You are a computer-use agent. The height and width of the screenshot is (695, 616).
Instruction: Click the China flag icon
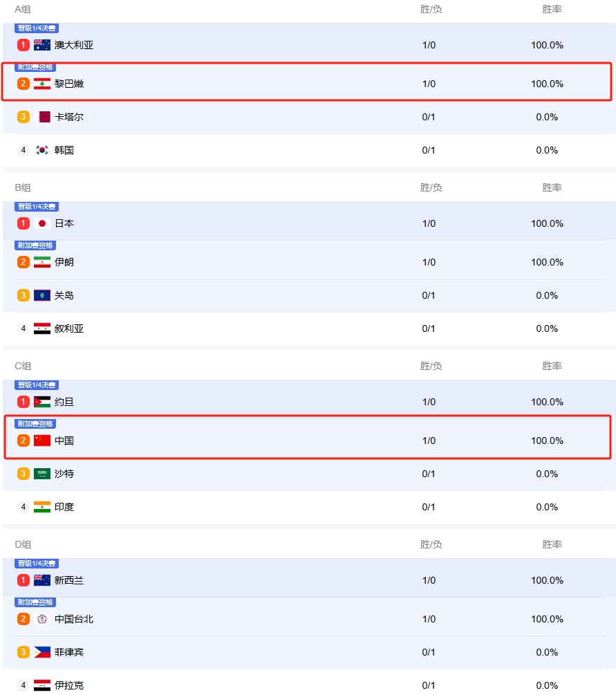[42, 441]
